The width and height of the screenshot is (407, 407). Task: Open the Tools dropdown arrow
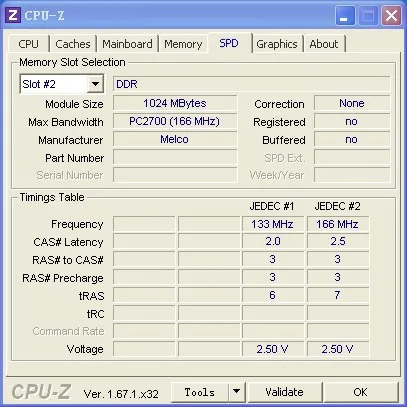point(236,392)
